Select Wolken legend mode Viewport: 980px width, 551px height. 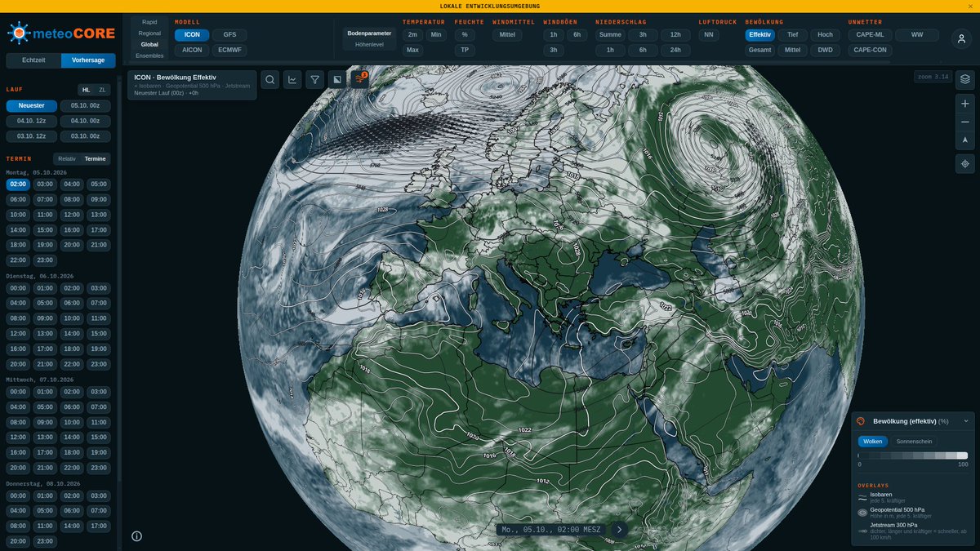pos(873,441)
